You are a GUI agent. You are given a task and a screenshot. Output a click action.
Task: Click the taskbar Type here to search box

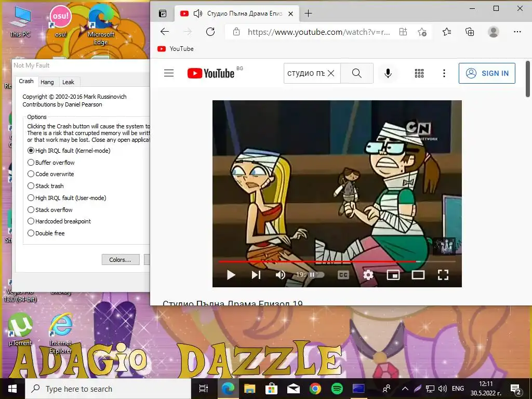click(108, 389)
